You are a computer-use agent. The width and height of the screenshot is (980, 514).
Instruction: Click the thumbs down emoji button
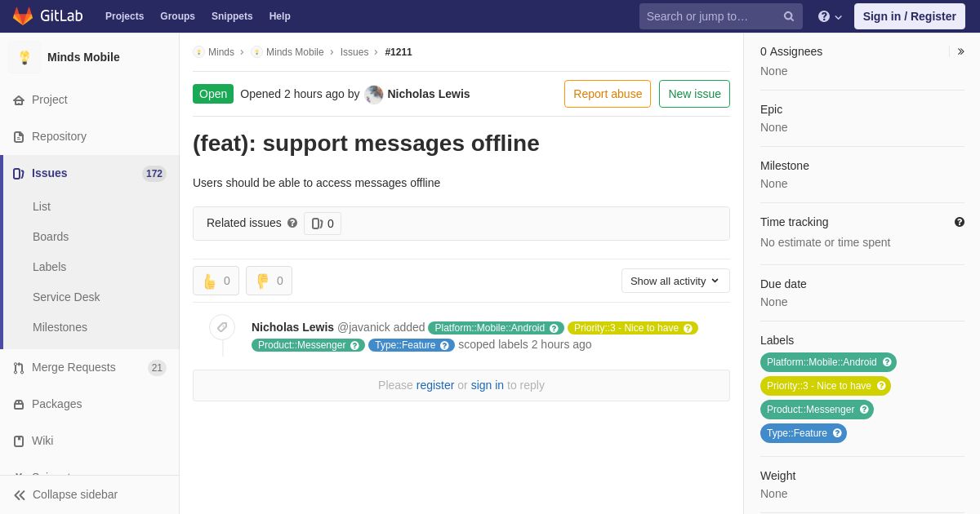269,281
